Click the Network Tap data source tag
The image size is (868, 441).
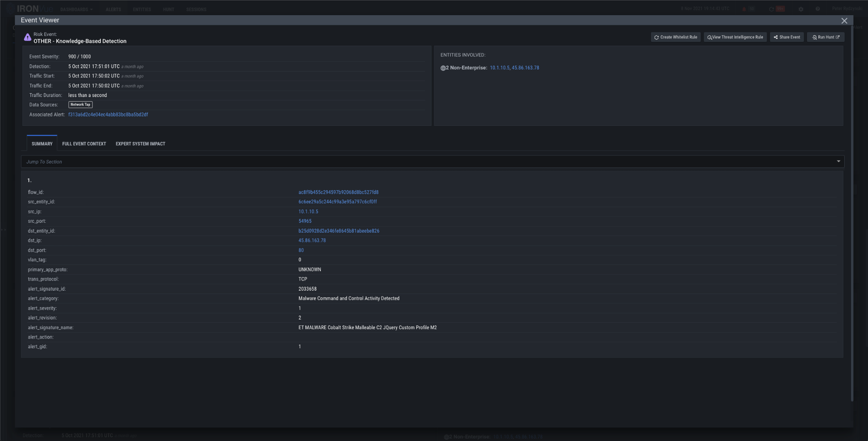[80, 105]
